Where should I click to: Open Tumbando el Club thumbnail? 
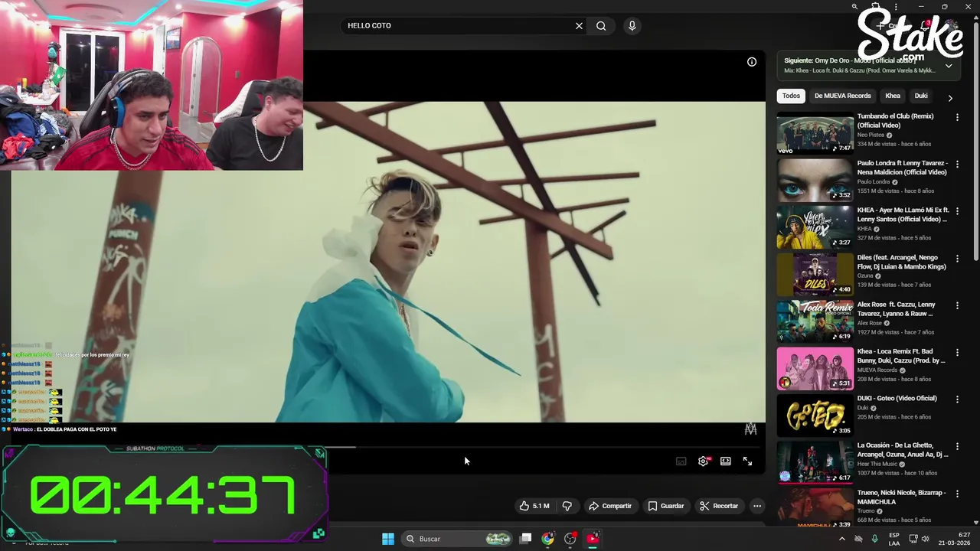click(x=815, y=133)
